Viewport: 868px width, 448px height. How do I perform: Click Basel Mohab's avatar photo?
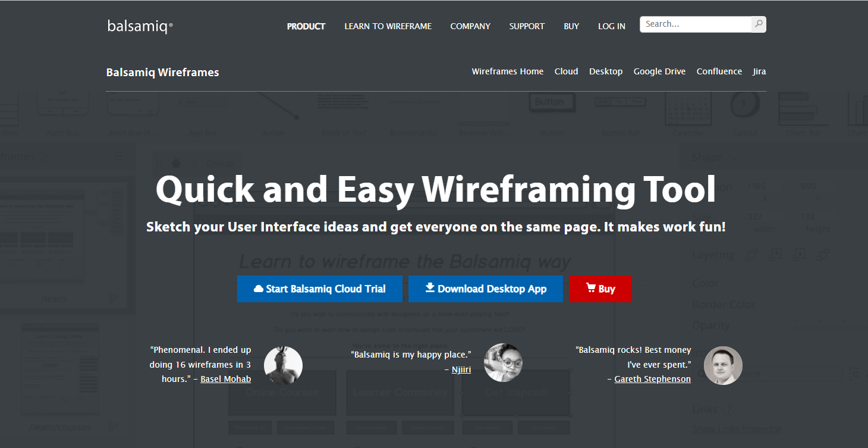[x=283, y=365]
